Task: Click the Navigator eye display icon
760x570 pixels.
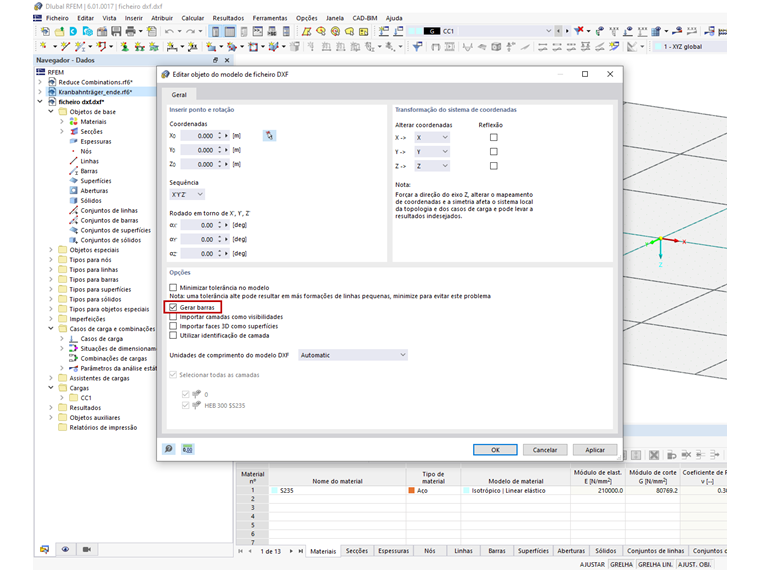Action: 65,549
